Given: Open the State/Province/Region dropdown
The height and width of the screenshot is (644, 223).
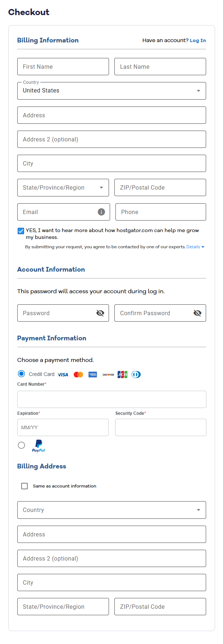Looking at the screenshot, I should point(101,187).
